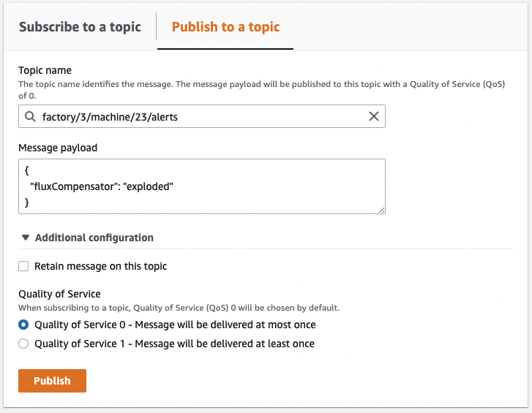The height and width of the screenshot is (413, 532).
Task: Collapse the Additional configuration triangle
Action: click(26, 238)
